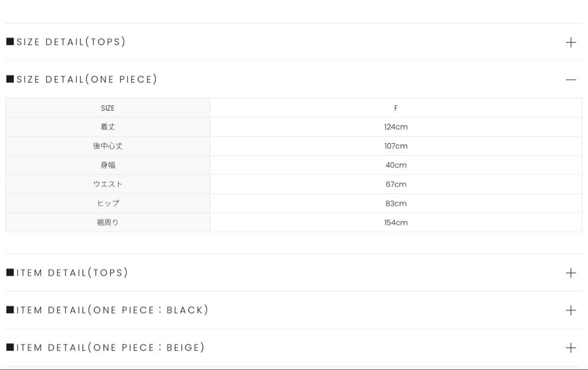588x370 pixels.
Task: Click the 後中心丈 row label
Action: (x=108, y=146)
